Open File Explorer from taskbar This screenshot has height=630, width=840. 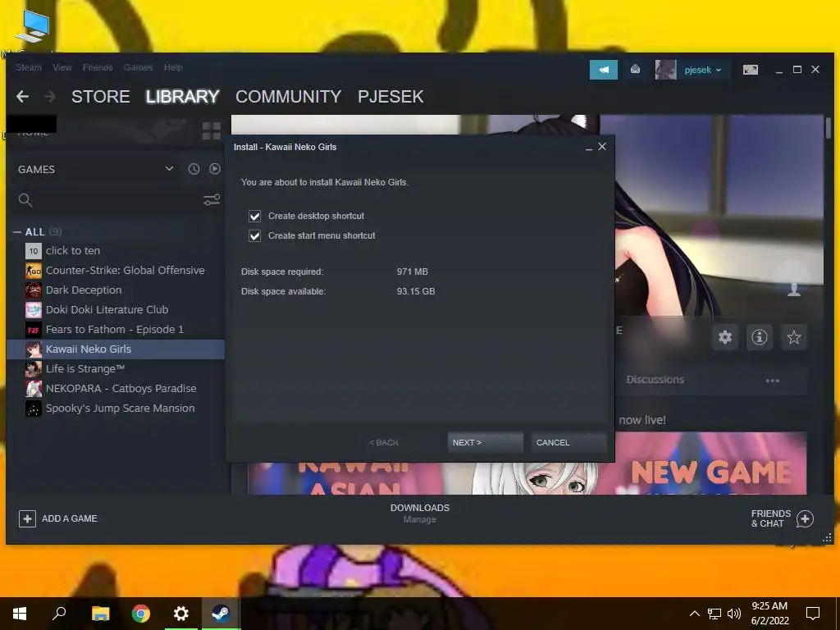pyautogui.click(x=100, y=614)
